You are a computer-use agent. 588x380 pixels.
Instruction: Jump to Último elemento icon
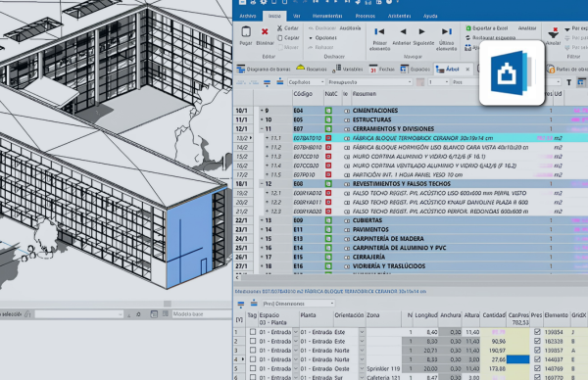pos(447,31)
